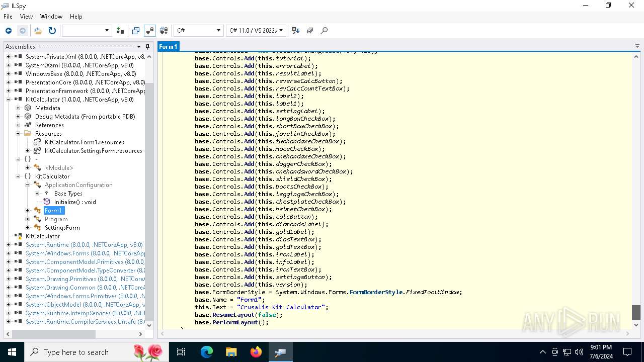
Task: Select the Form1 class in the tree
Action: [53, 211]
